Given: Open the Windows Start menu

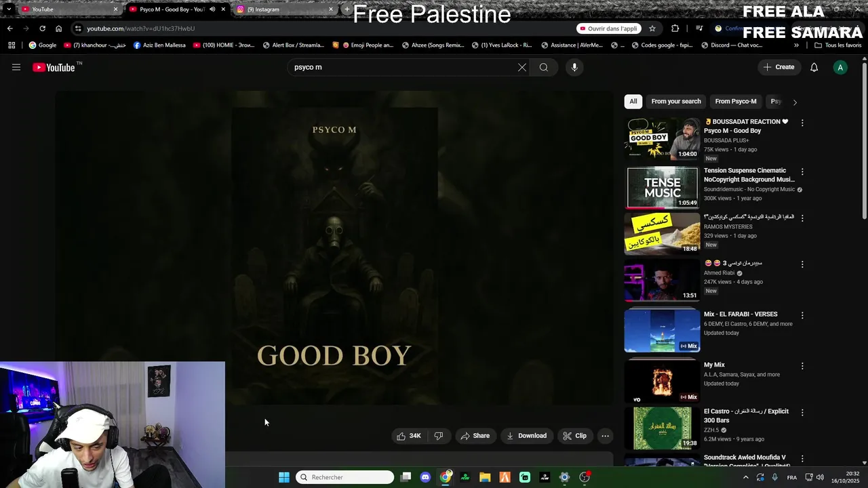Looking at the screenshot, I should pyautogui.click(x=284, y=477).
